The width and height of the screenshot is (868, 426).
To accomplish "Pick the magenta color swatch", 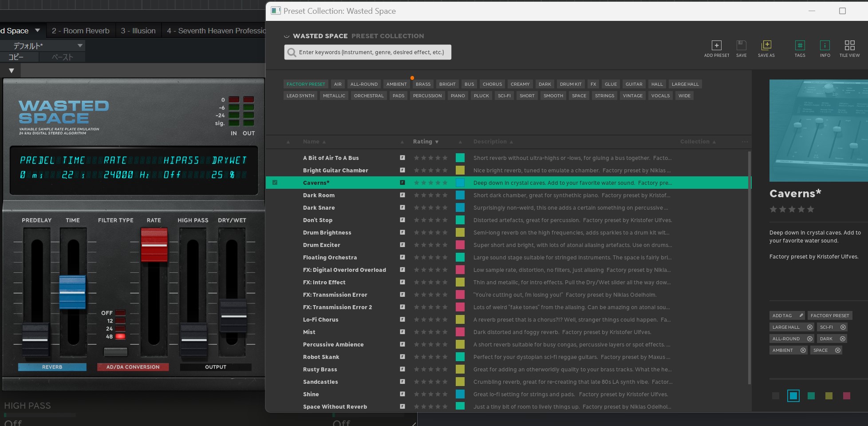I will [846, 396].
